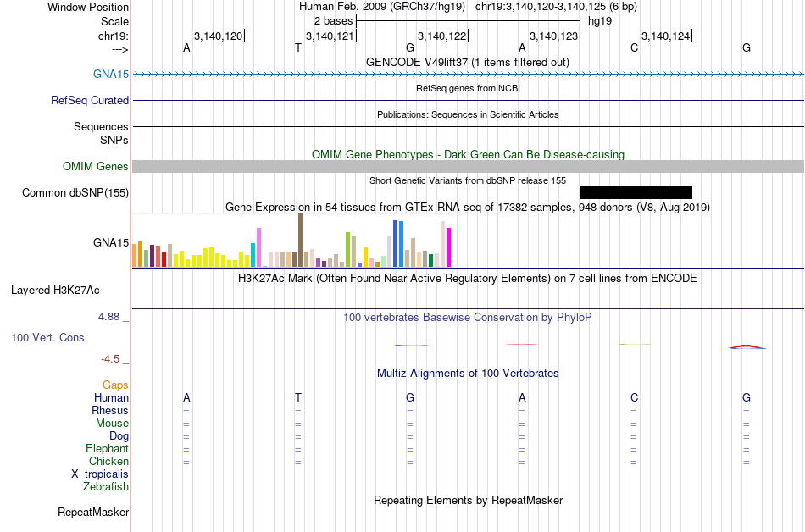Click the SNPs track label
This screenshot has width=805, height=532.
[x=114, y=140]
